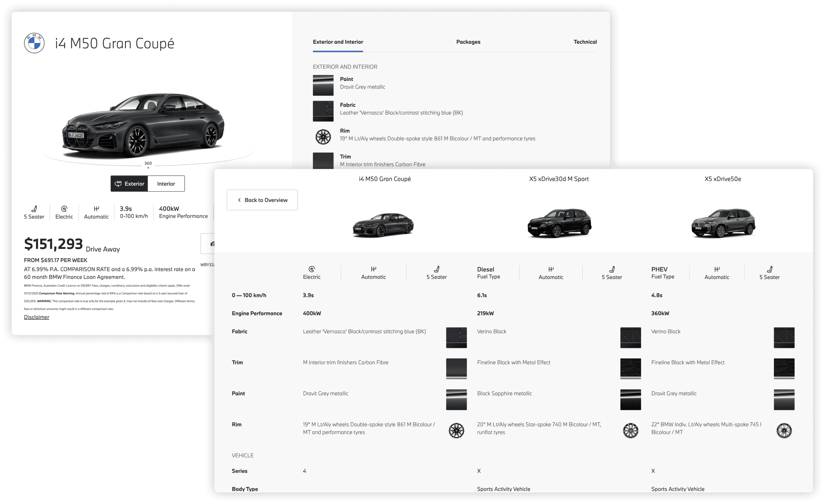Click Back to Overview button
Screen dimensions: 825x504
(262, 200)
